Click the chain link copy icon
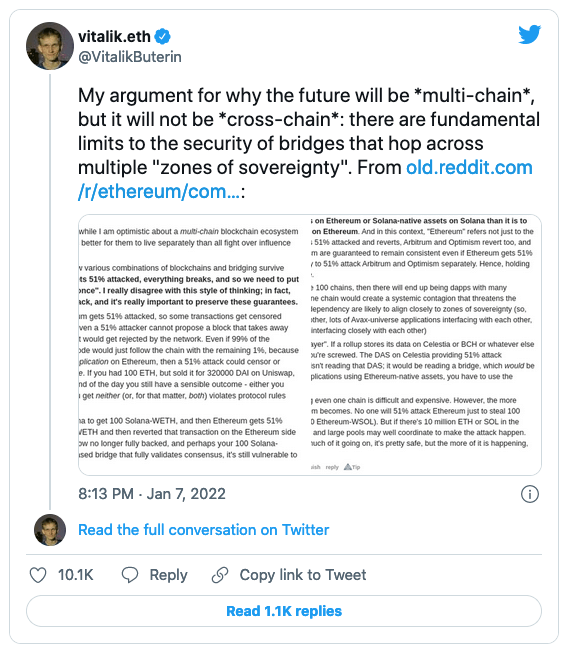This screenshot has height=653, width=567. coord(220,575)
